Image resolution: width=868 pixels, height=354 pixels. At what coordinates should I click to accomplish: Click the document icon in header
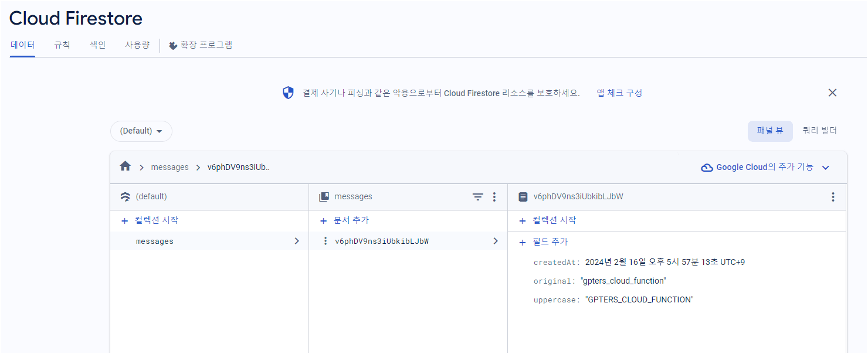click(523, 197)
